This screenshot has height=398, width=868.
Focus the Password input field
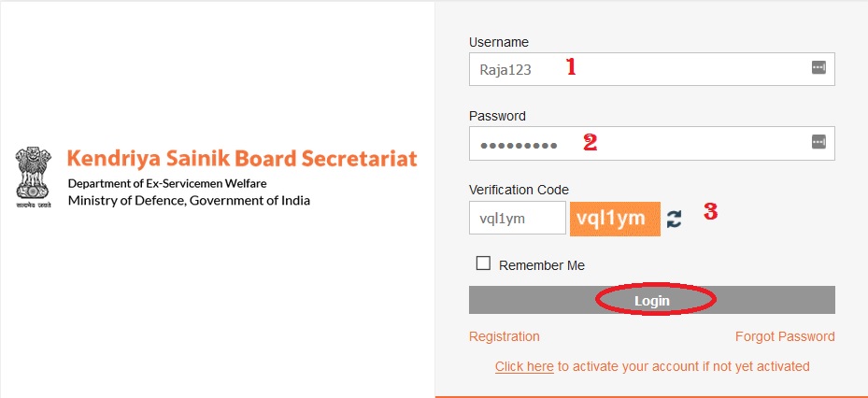pos(651,143)
